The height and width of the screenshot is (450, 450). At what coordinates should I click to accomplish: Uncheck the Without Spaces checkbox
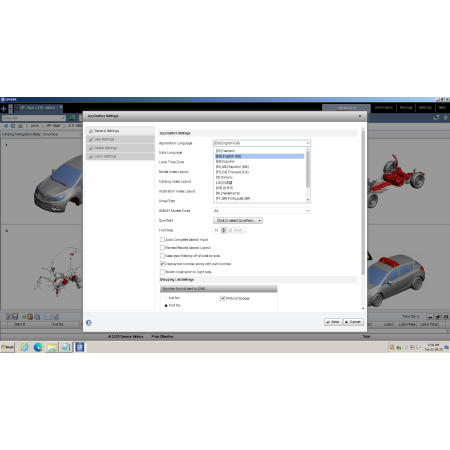[x=222, y=298]
